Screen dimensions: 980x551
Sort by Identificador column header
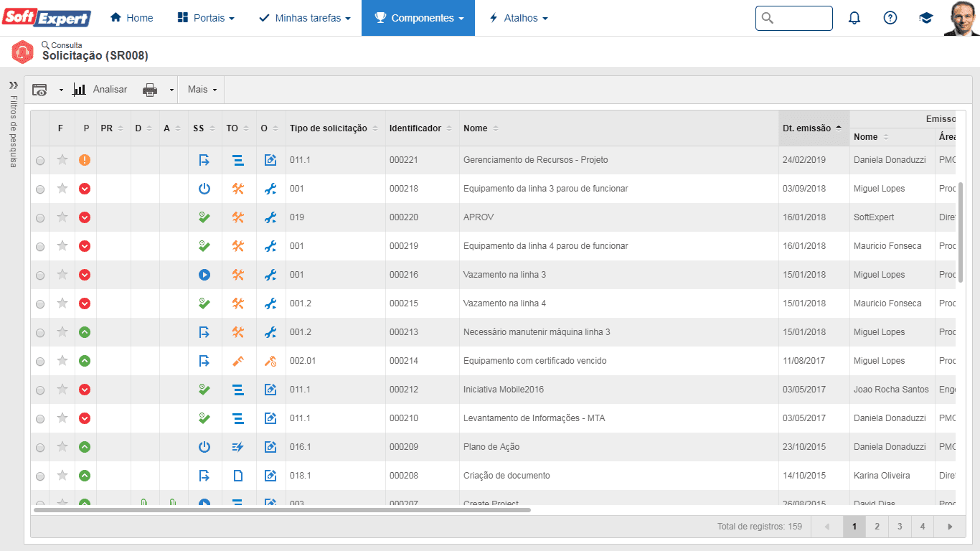422,128
